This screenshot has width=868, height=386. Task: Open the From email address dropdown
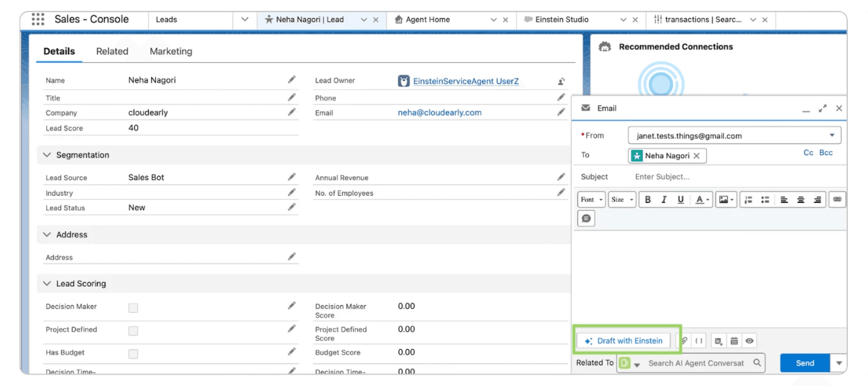[x=832, y=135]
